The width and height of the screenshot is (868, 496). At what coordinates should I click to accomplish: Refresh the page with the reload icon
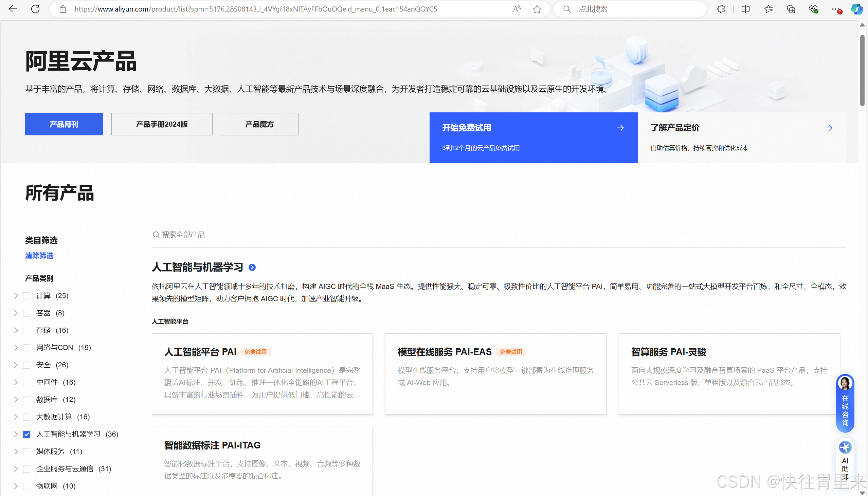point(35,9)
